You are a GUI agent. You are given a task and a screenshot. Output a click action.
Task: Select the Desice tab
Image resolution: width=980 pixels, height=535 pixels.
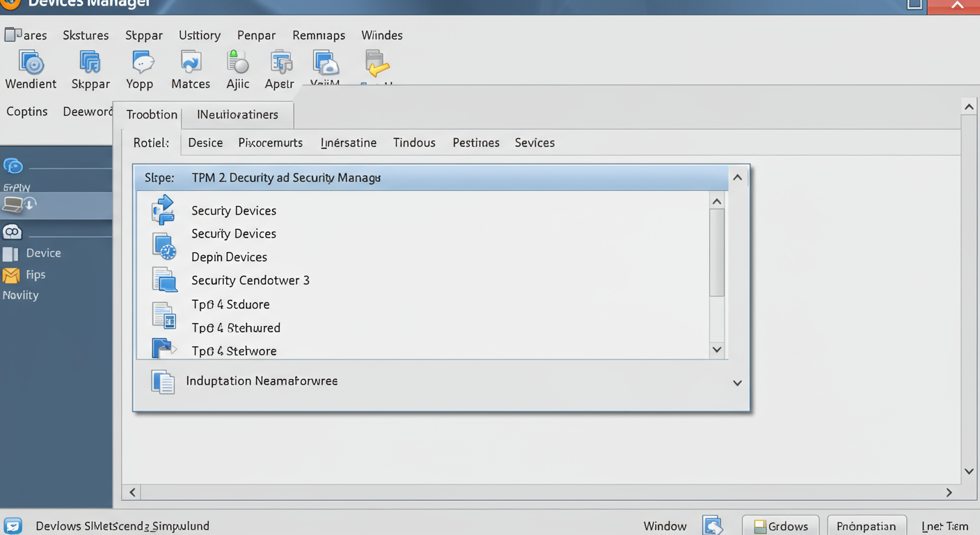pyautogui.click(x=205, y=143)
